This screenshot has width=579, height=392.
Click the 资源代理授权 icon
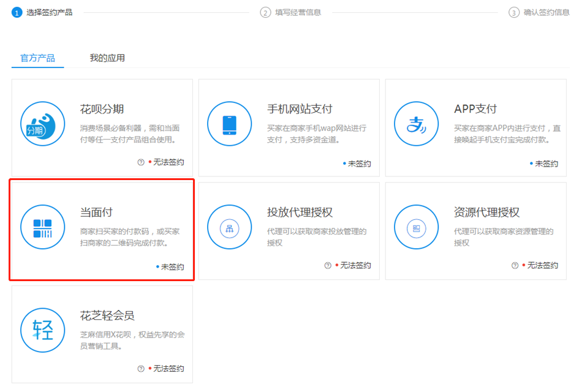point(416,228)
